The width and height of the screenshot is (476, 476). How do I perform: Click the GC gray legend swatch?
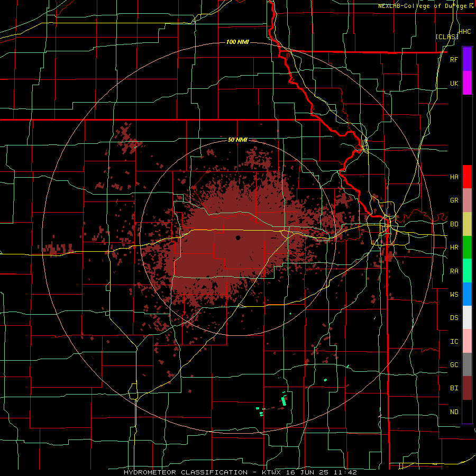pyautogui.click(x=467, y=364)
